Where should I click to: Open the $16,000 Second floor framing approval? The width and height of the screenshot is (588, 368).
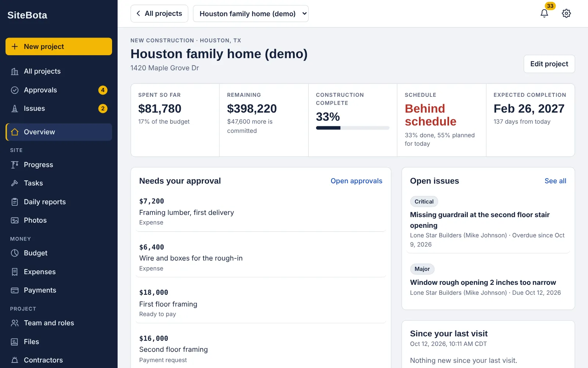261,349
